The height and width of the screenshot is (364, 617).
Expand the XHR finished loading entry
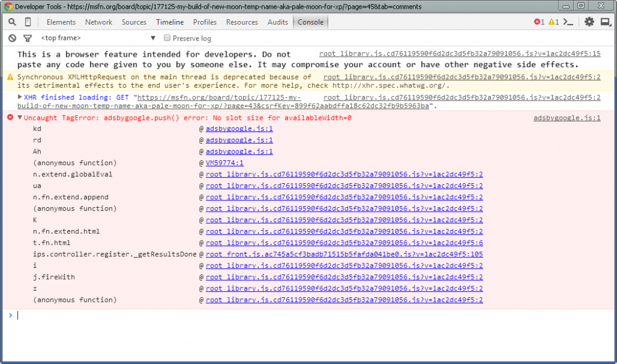[20, 97]
